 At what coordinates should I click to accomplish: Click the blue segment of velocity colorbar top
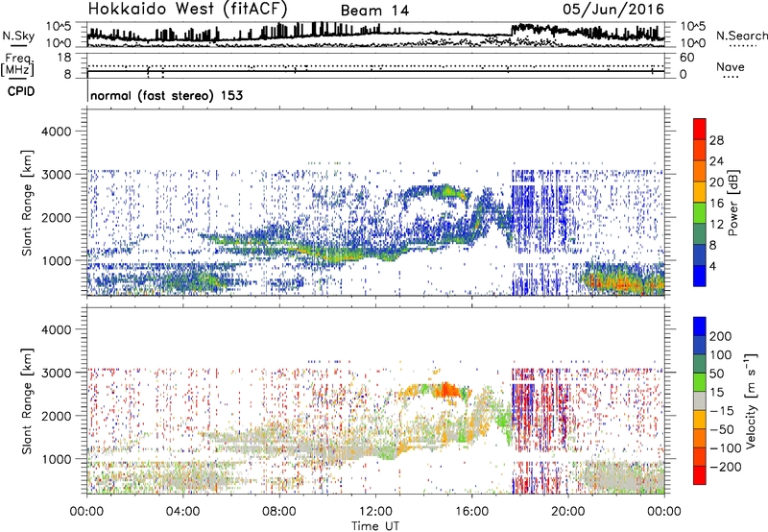pos(700,326)
